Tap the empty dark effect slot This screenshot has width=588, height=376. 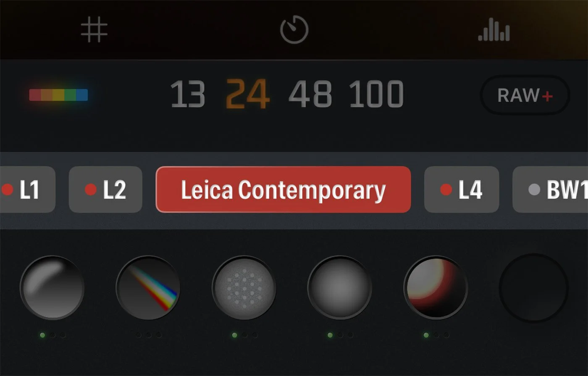[x=533, y=288]
